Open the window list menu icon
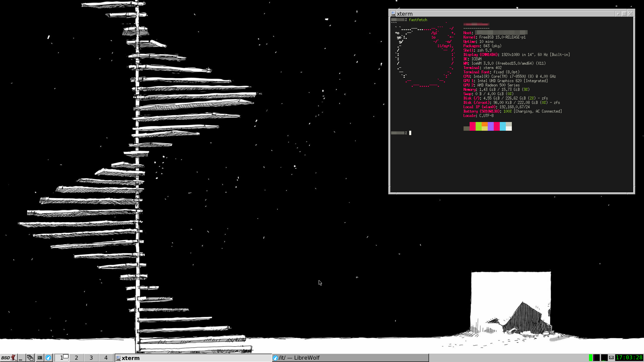Image resolution: width=644 pixels, height=362 pixels. pyautogui.click(x=30, y=358)
